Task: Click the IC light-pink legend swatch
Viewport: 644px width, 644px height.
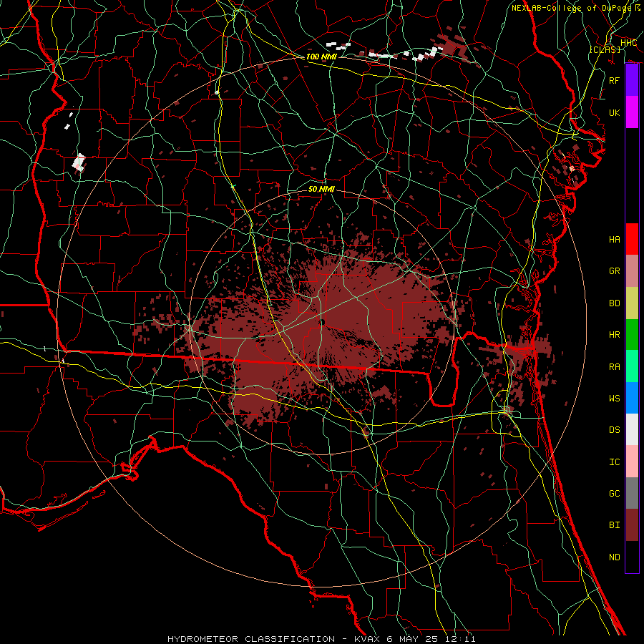Action: point(632,462)
